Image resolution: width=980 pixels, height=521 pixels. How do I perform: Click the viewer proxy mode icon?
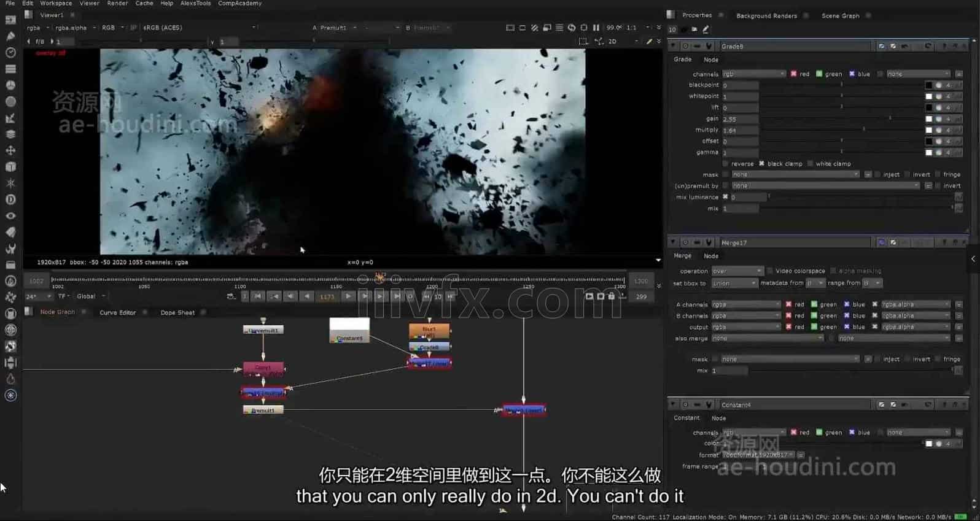coord(547,28)
